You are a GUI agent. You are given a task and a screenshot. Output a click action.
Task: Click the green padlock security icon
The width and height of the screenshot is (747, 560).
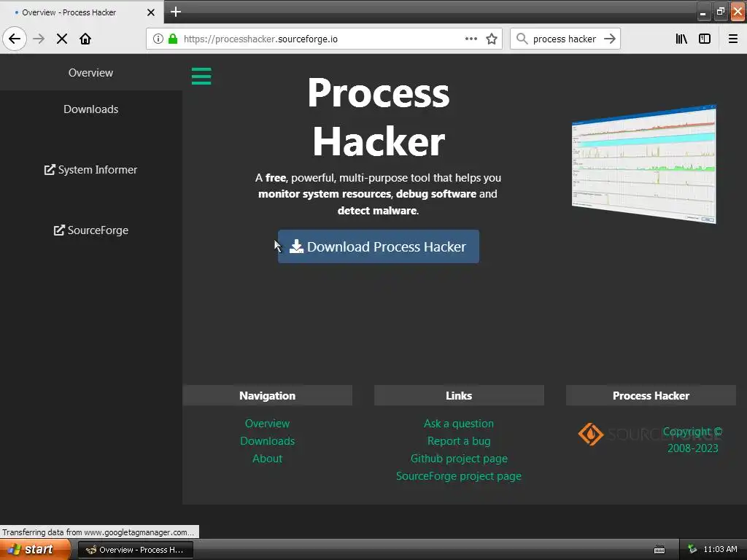pyautogui.click(x=173, y=39)
